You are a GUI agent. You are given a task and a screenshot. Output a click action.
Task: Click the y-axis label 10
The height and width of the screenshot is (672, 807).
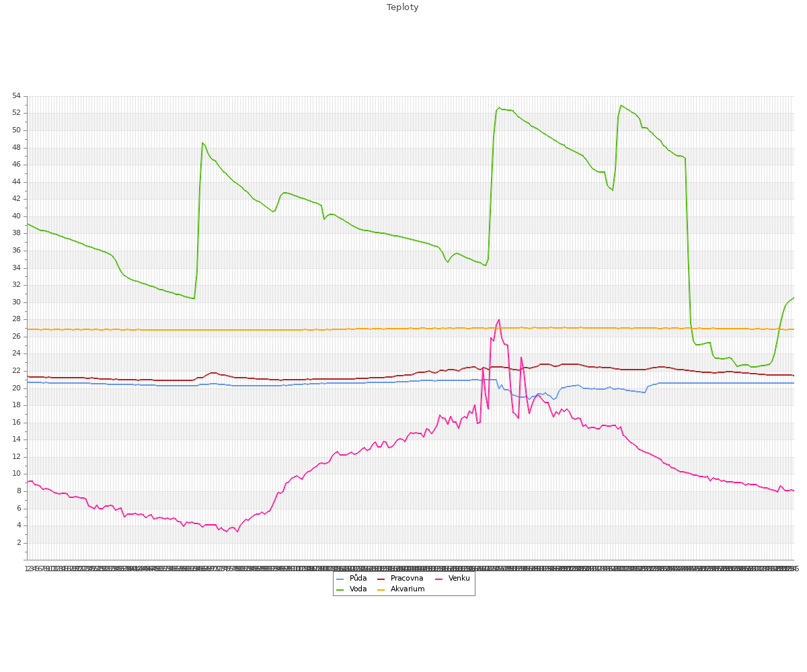(17, 474)
